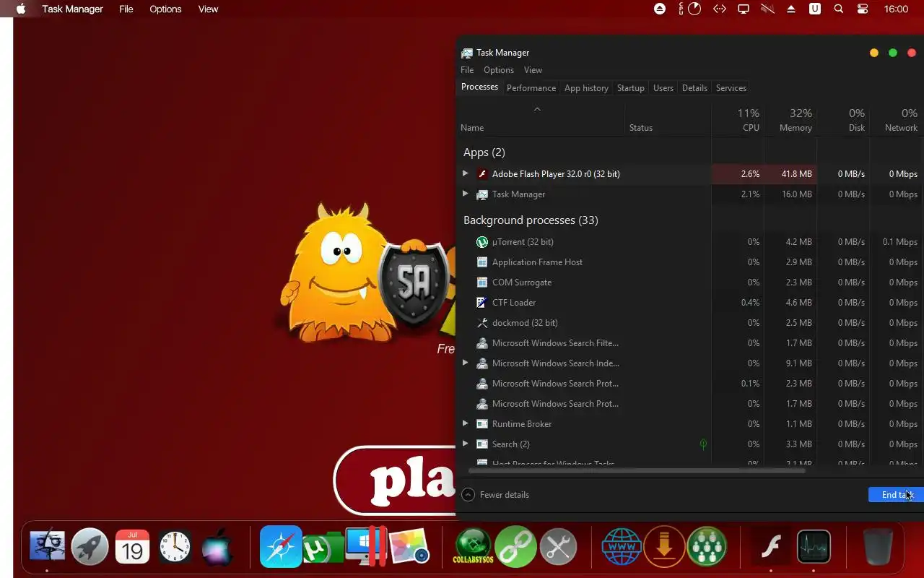This screenshot has height=578, width=924.
Task: Open the Services tab
Action: tap(731, 88)
